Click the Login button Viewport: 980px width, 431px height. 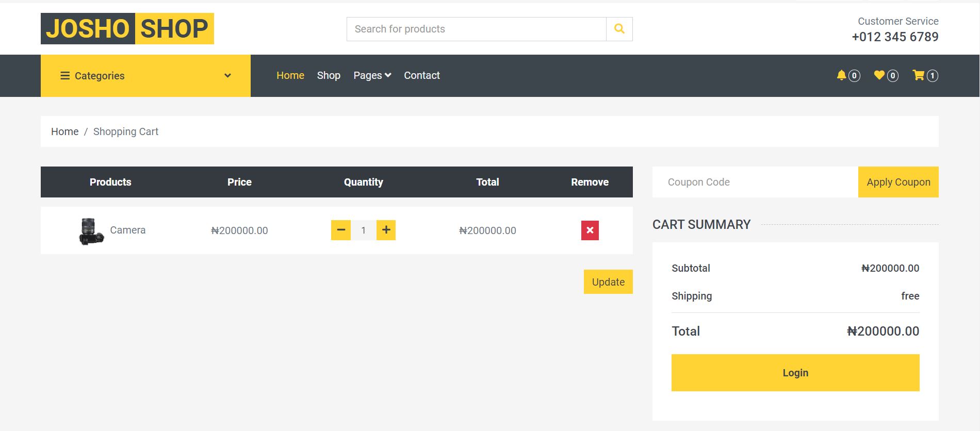tap(795, 373)
